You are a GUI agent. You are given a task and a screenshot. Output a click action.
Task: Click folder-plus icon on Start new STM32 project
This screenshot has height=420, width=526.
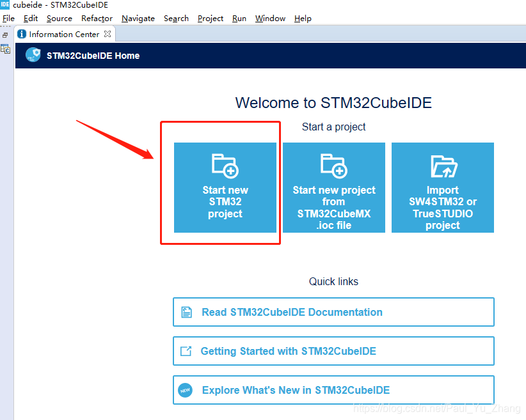point(225,166)
